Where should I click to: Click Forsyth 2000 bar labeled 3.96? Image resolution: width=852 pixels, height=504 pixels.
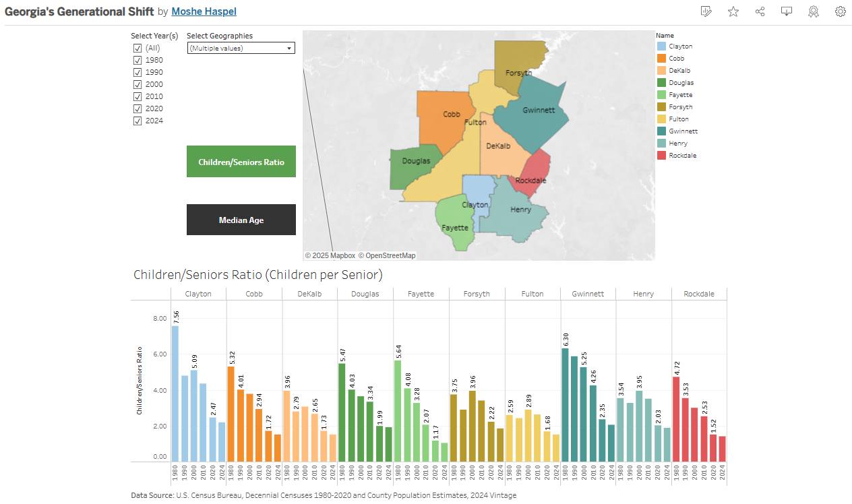click(x=472, y=426)
